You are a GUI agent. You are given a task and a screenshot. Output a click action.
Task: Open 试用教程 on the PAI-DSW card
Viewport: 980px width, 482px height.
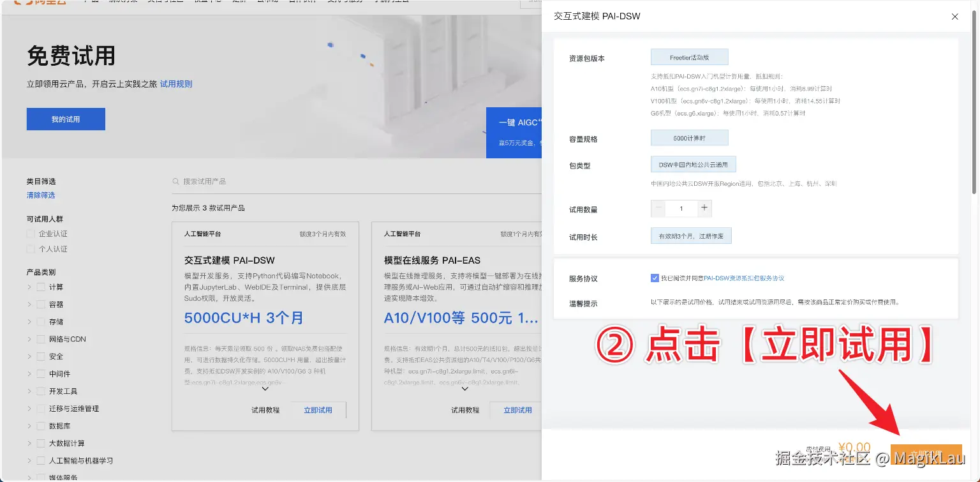click(265, 410)
